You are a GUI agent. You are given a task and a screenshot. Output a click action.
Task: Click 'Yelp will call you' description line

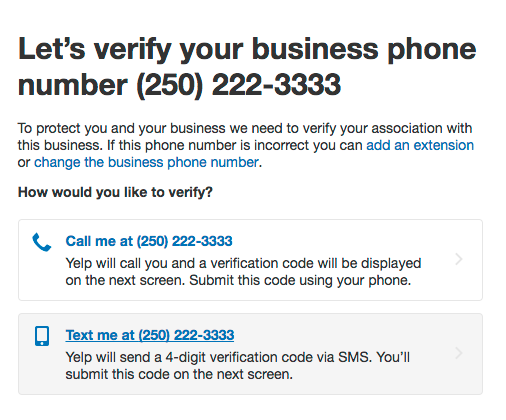243,263
